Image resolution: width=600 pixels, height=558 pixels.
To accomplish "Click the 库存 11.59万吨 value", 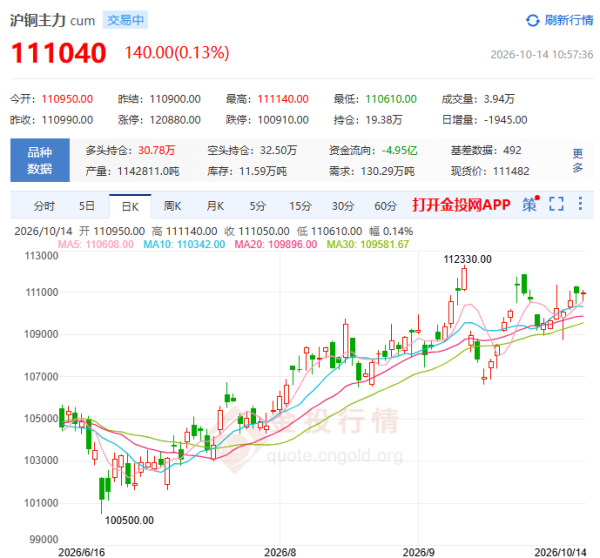I will [263, 171].
